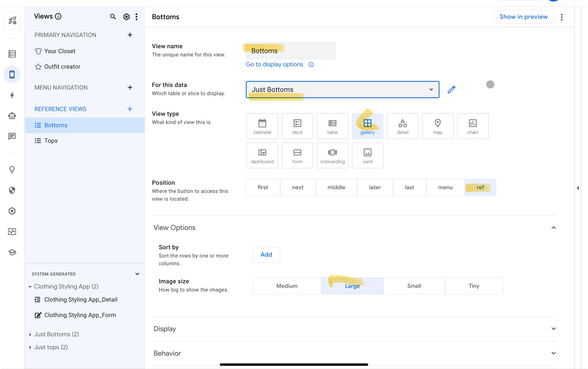Open the For this data dropdown

343,90
